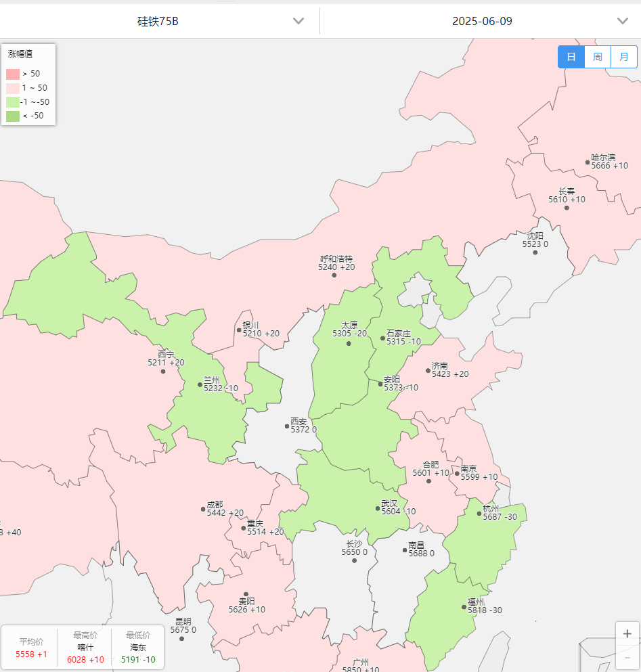
Task: Click the 最高价 喀什 6028 +10 summary
Action: [x=85, y=647]
